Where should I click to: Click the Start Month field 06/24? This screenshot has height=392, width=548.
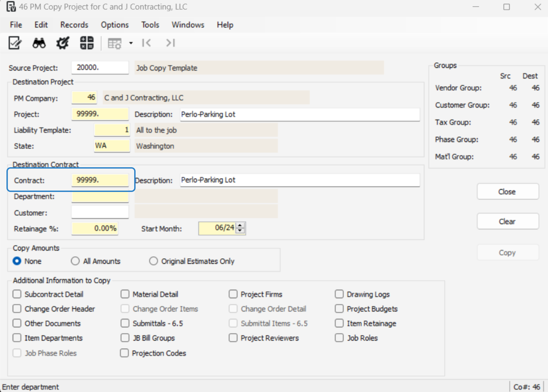pos(217,228)
